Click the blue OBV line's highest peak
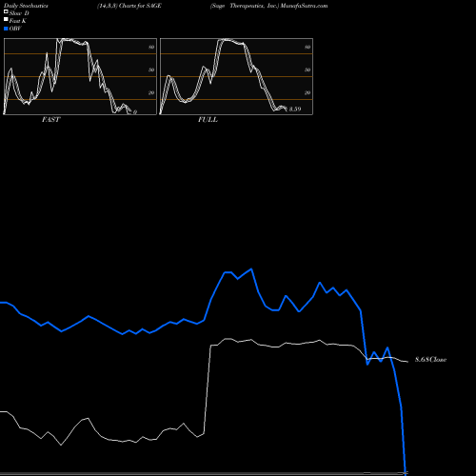 click(251, 269)
